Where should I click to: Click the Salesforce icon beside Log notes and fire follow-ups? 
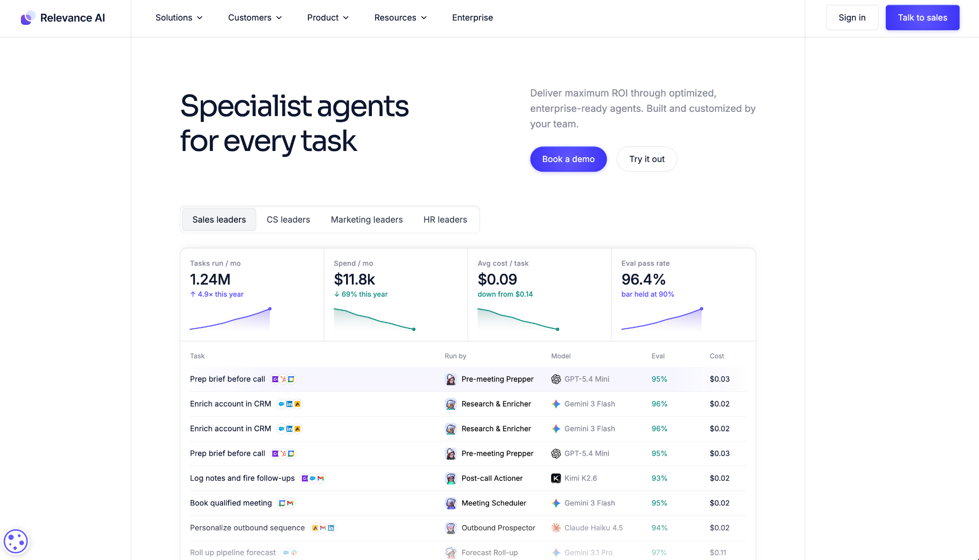(313, 478)
